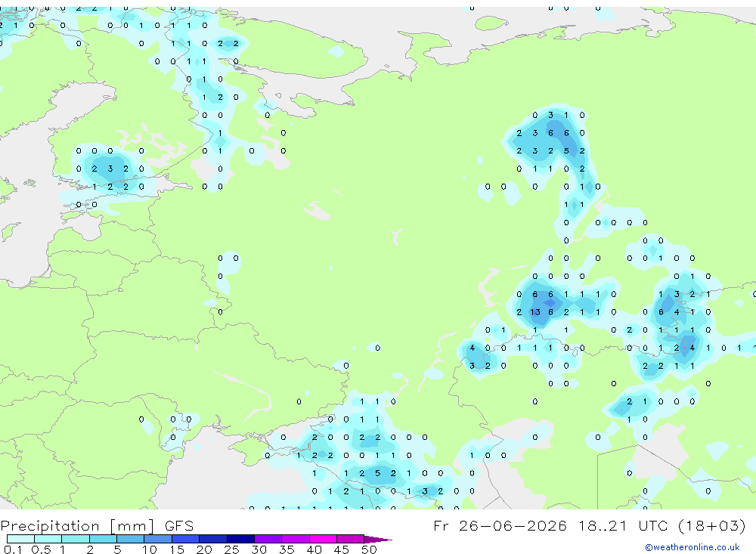
Task: Choose the 30 to 35 legend color swatch
Action: [x=268, y=539]
